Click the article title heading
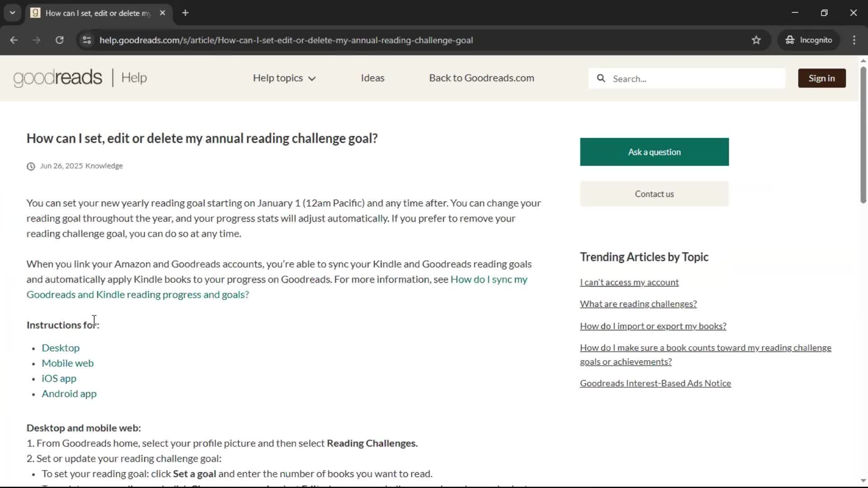Image resolution: width=868 pixels, height=488 pixels. pos(202,138)
